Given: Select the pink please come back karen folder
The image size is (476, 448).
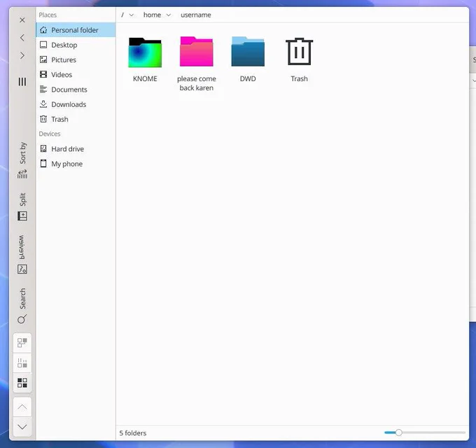Looking at the screenshot, I should 197,52.
